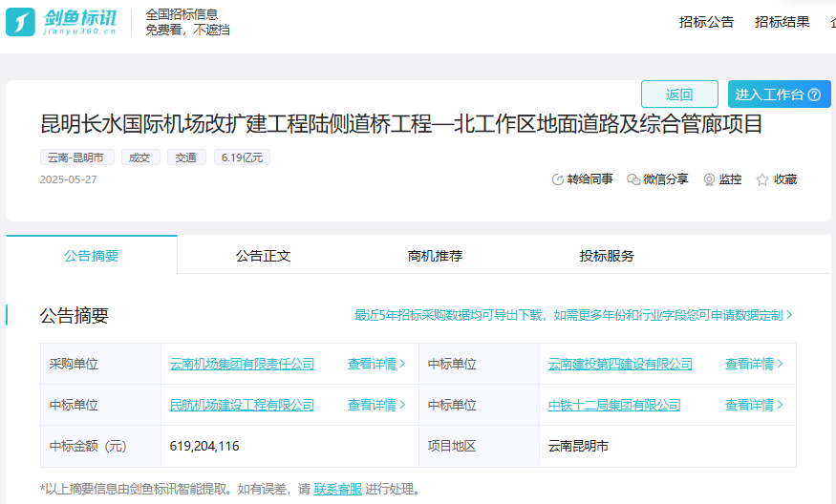Click the 交通 tag
The height and width of the screenshot is (504, 836).
click(x=186, y=157)
